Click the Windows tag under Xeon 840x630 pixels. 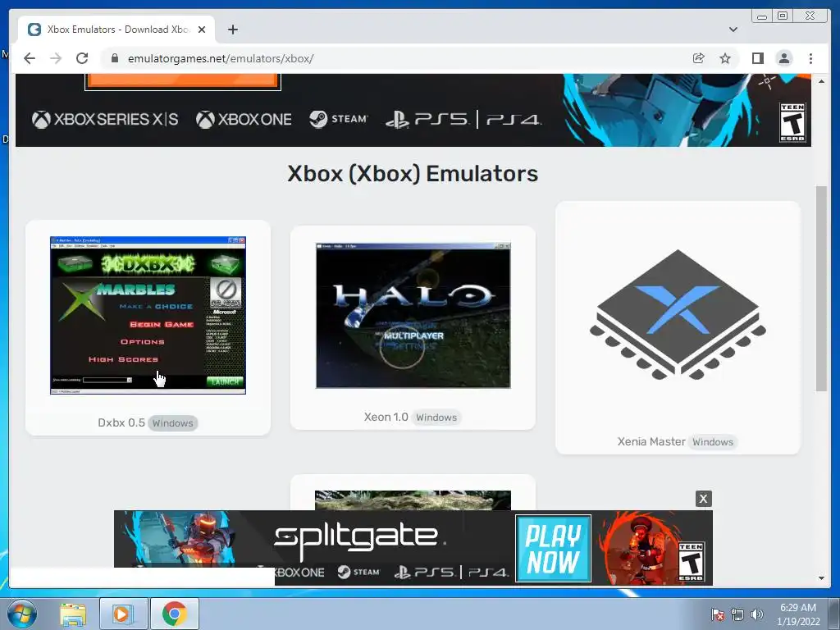(x=436, y=418)
